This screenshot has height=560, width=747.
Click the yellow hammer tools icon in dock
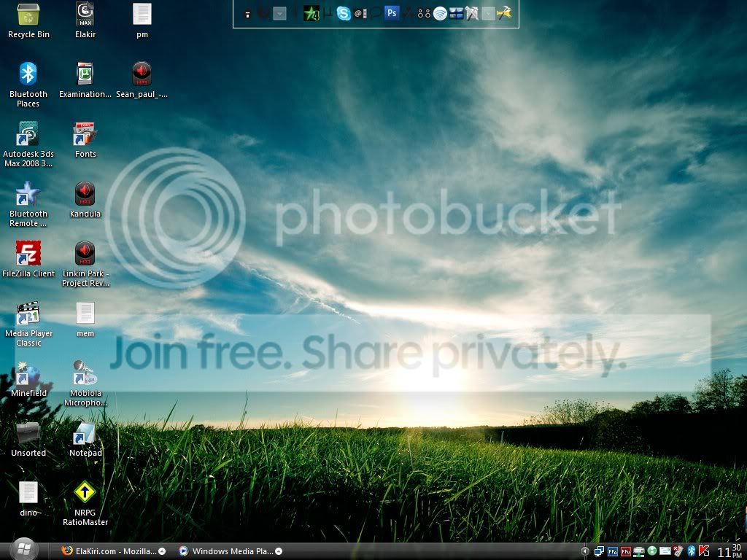[x=504, y=13]
